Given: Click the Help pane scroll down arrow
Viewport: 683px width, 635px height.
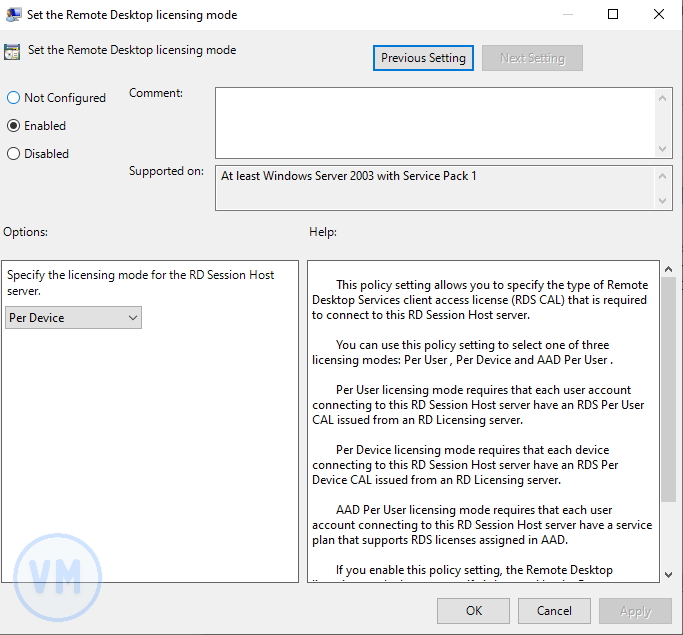Looking at the screenshot, I should tap(668, 573).
